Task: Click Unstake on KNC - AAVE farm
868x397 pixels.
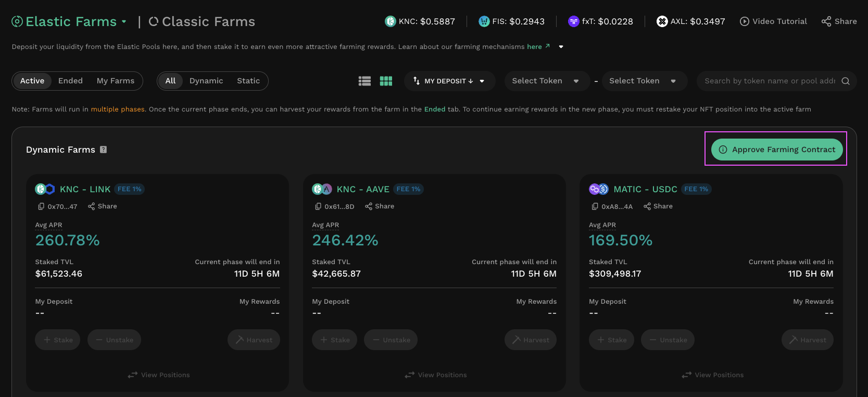Action: pyautogui.click(x=391, y=340)
